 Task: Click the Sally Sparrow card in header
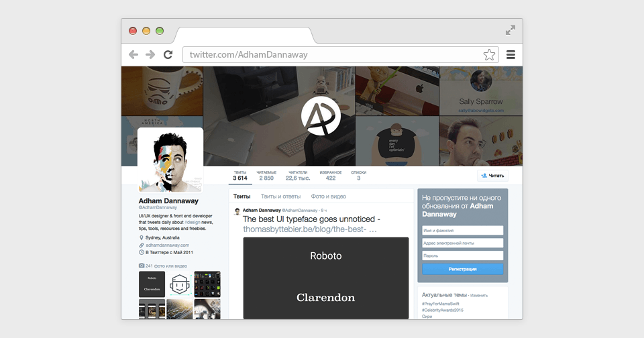pos(480,91)
